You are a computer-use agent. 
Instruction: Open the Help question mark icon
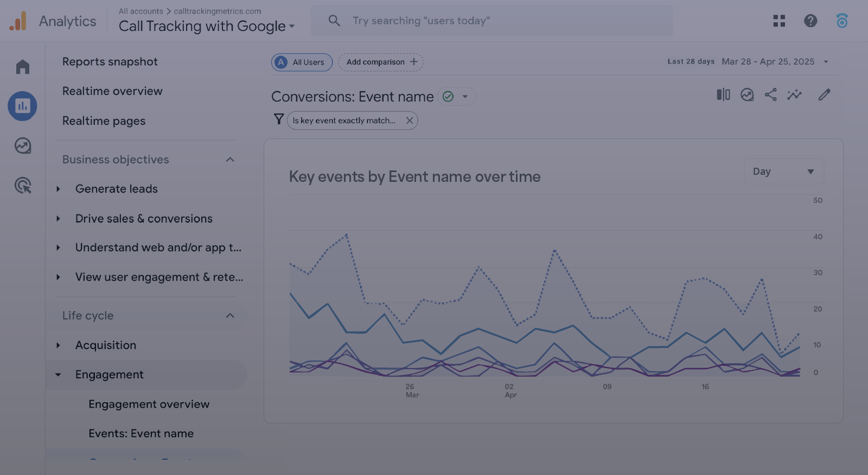tap(810, 21)
